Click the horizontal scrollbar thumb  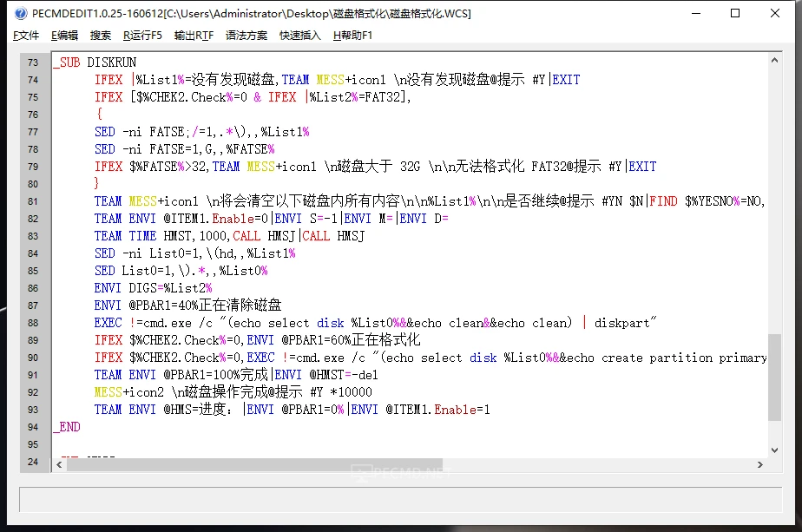coord(254,464)
